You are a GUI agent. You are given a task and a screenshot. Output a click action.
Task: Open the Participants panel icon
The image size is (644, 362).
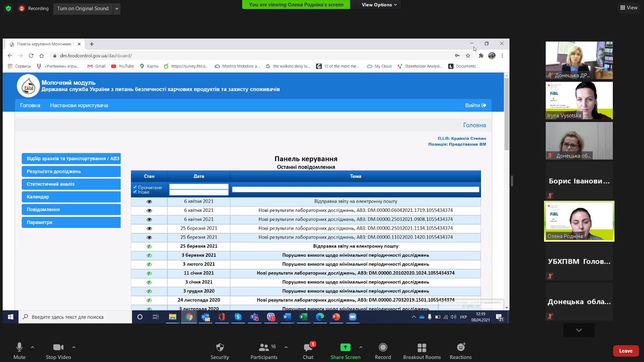[264, 347]
